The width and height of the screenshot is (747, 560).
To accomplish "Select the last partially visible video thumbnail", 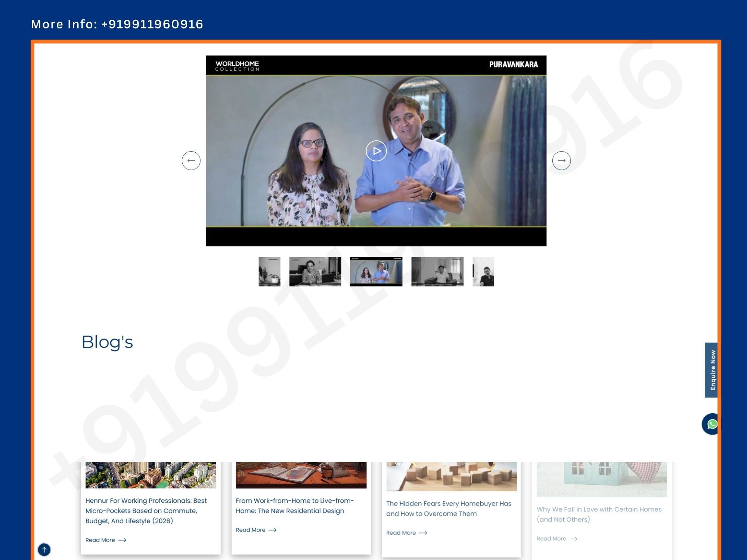I will click(x=483, y=272).
